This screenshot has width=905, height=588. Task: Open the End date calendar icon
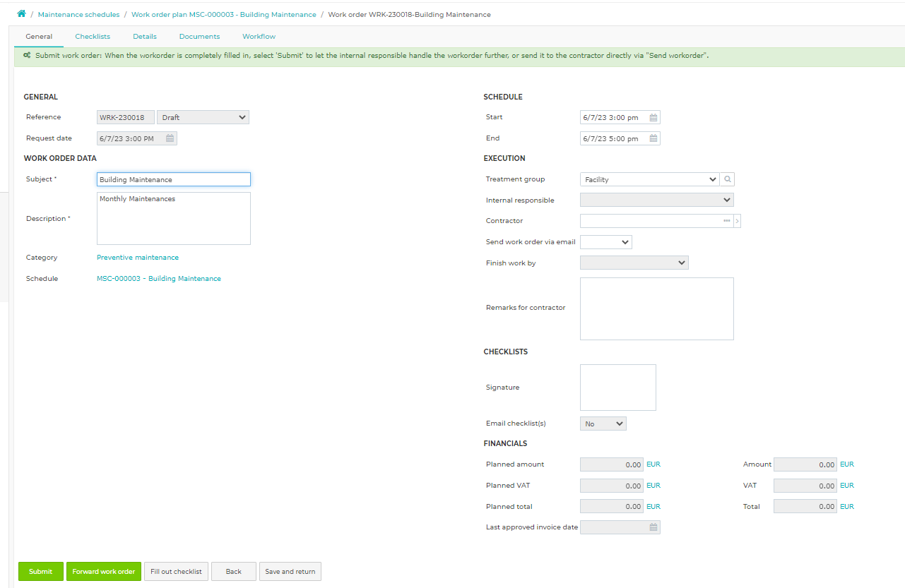[653, 139]
